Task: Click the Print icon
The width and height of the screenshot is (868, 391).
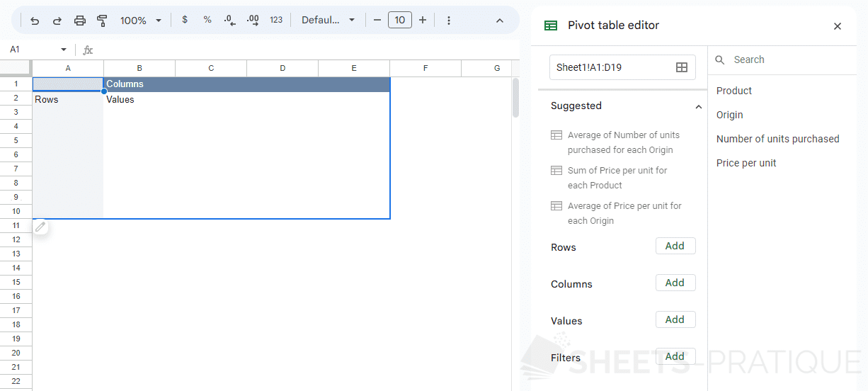Action: (x=80, y=21)
